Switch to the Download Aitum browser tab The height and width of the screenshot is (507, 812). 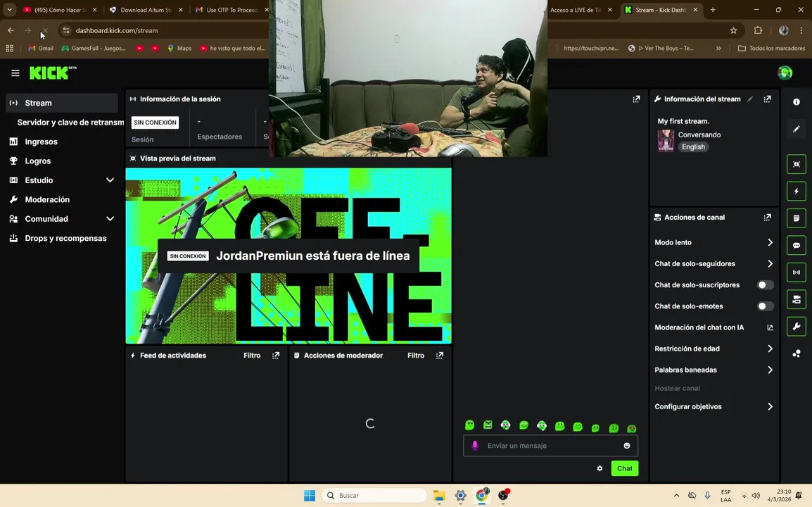point(146,10)
